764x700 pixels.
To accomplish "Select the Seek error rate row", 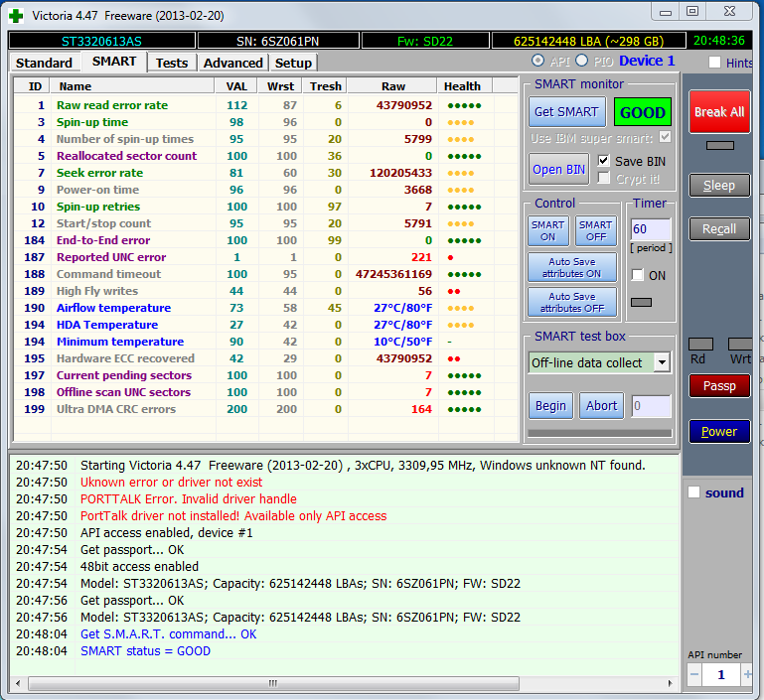I will coord(265,173).
